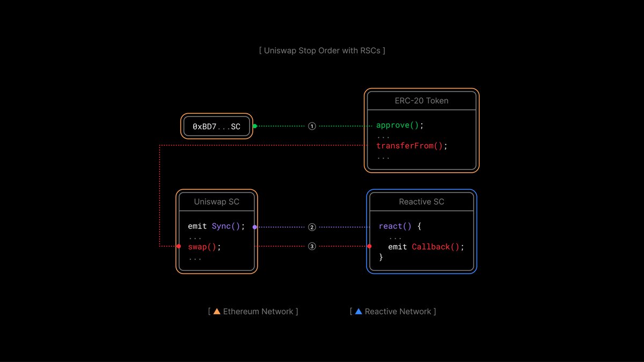
Task: Click the 'Uniswap SC' box header
Action: pos(216,202)
